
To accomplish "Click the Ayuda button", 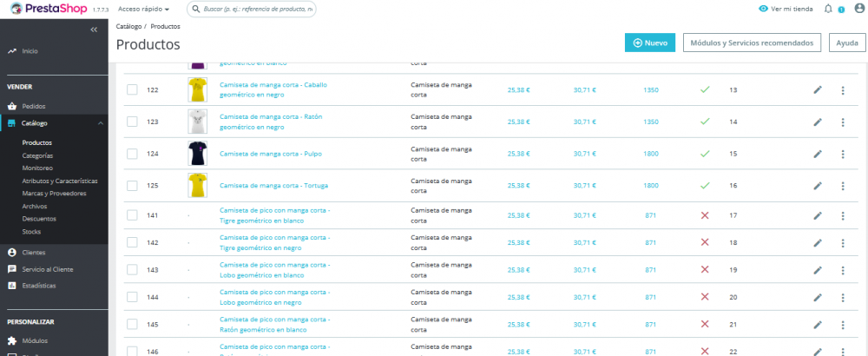I will point(847,43).
